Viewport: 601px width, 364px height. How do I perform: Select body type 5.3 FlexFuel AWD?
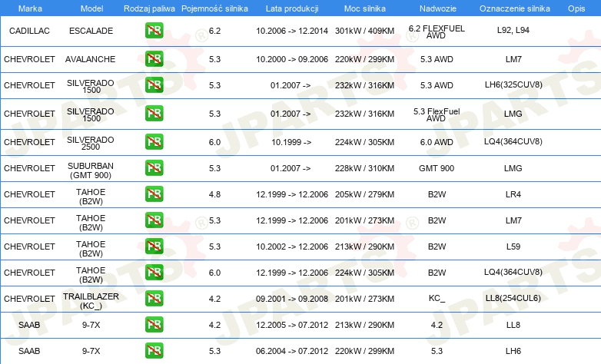tap(437, 114)
